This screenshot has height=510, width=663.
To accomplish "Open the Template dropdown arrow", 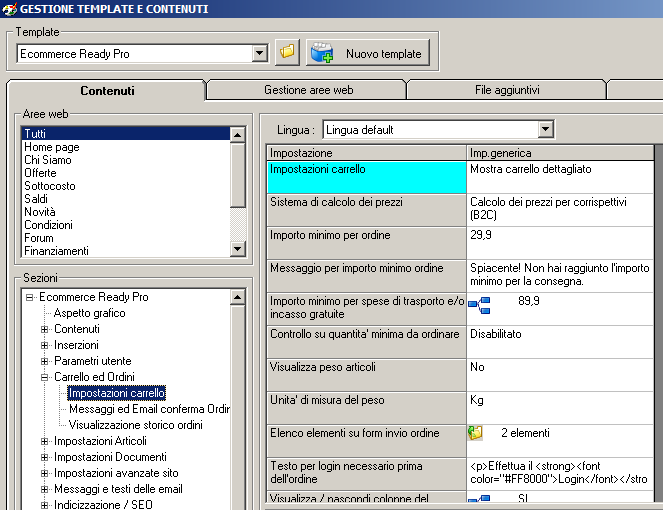I will 259,54.
